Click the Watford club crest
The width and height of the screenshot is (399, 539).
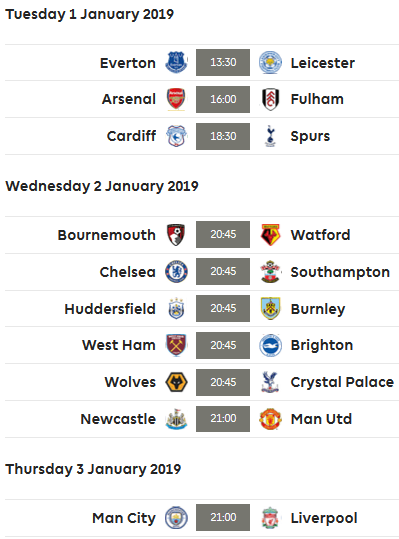pos(270,235)
